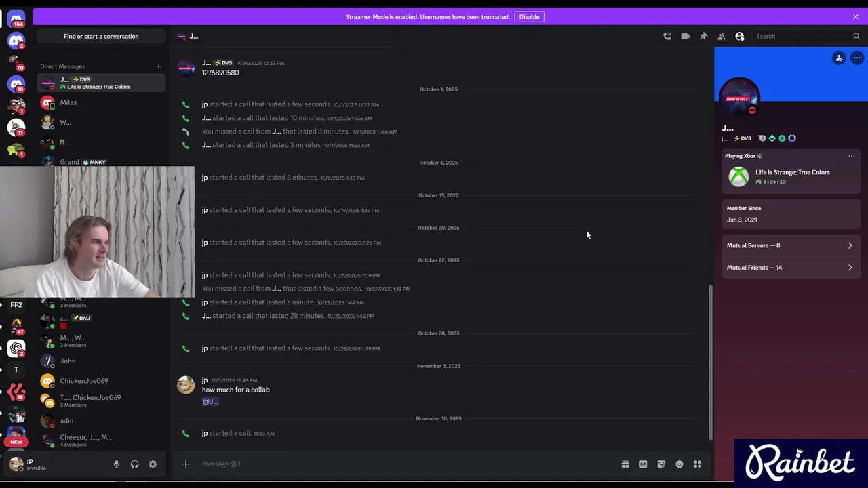
Task: Open the GIF picker
Action: (643, 464)
